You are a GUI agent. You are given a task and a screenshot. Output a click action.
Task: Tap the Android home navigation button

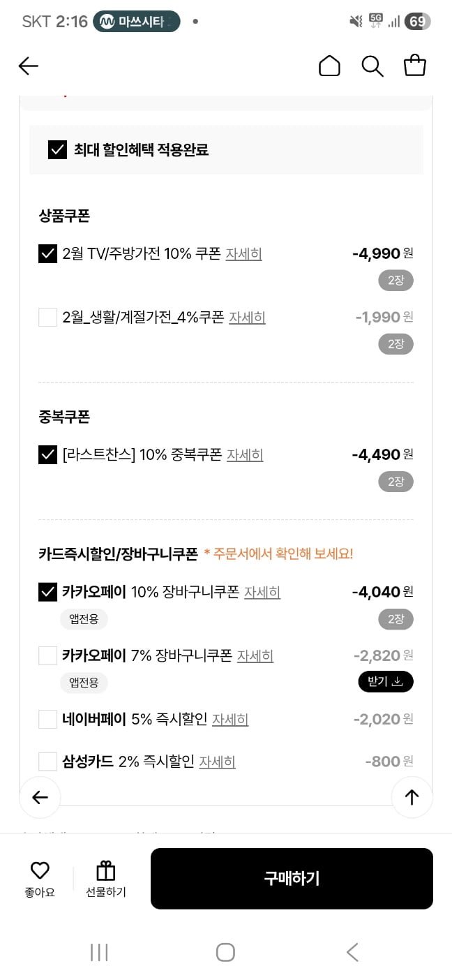pyautogui.click(x=225, y=952)
